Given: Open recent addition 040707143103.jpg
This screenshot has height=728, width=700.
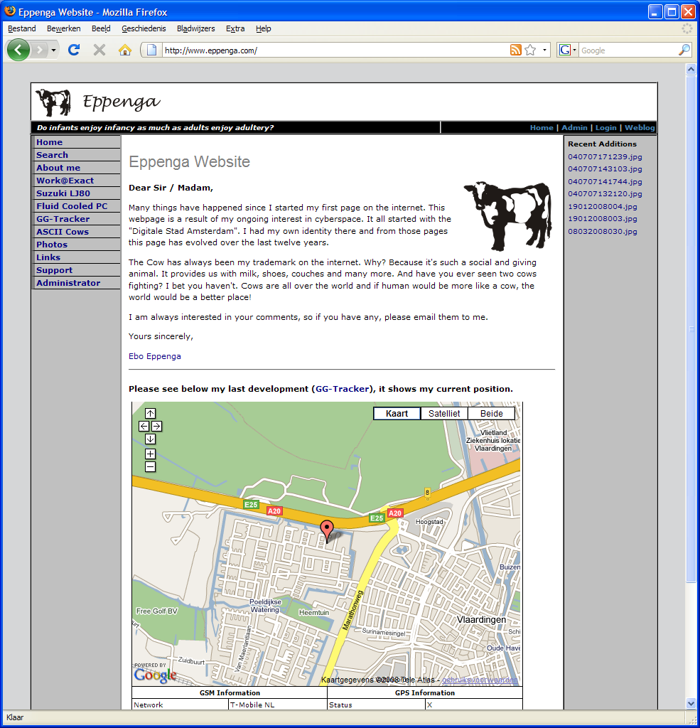Looking at the screenshot, I should (605, 169).
